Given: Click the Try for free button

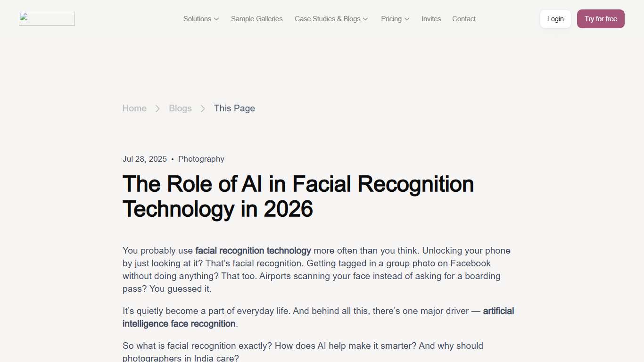Looking at the screenshot, I should pyautogui.click(x=600, y=19).
